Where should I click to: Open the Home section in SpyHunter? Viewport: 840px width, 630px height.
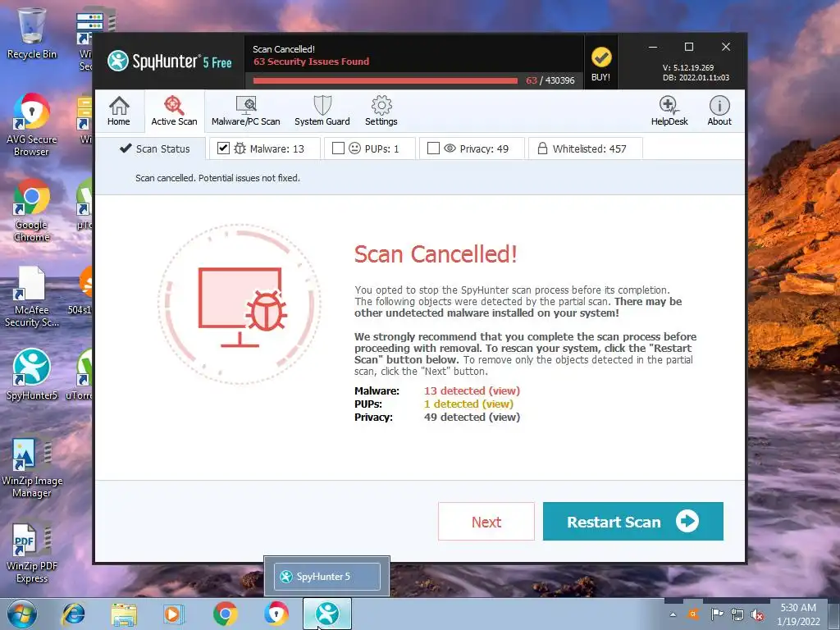pos(118,111)
